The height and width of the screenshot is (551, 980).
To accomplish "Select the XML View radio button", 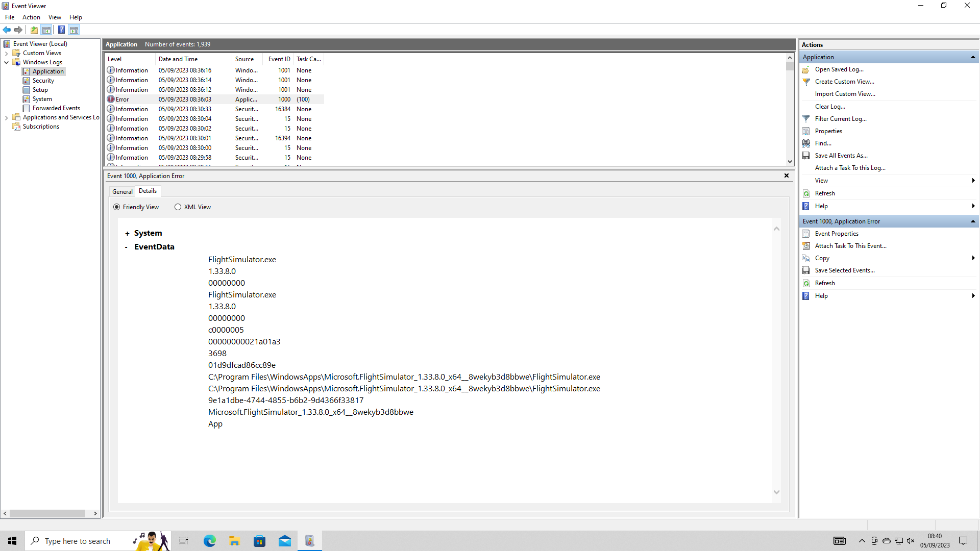I will tap(178, 207).
